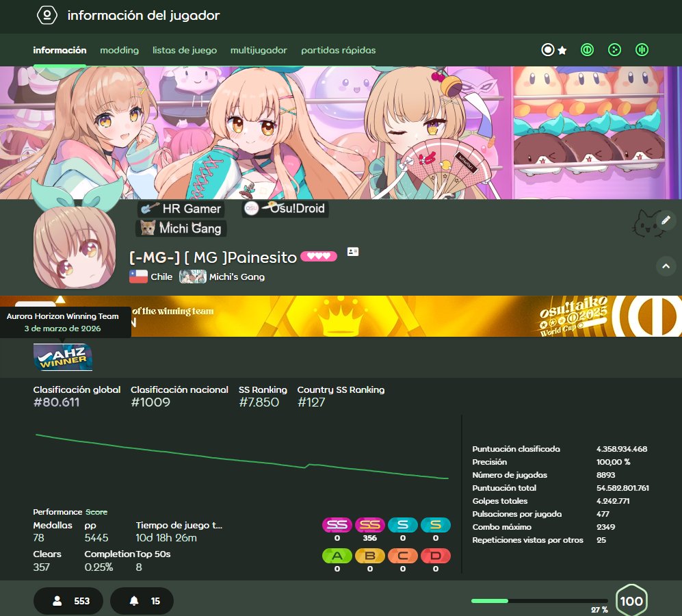Switch to the modding tab
The width and height of the screenshot is (682, 616).
click(119, 50)
